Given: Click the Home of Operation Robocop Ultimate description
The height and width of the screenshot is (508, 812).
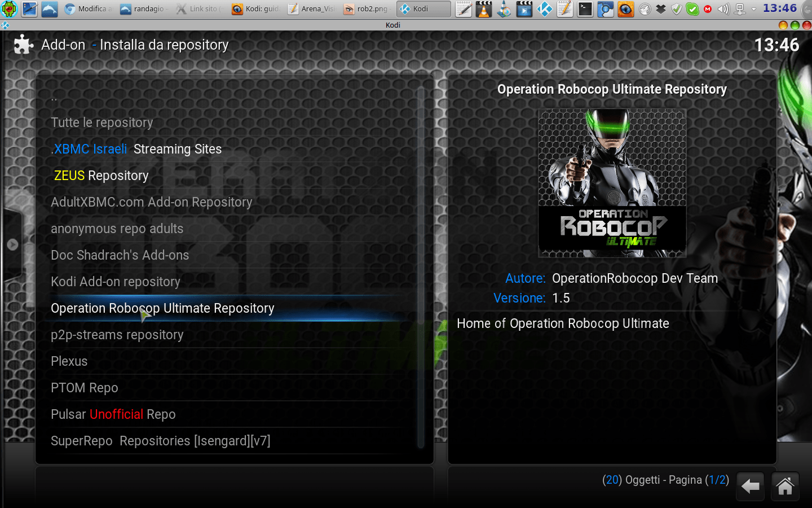Looking at the screenshot, I should point(563,323).
